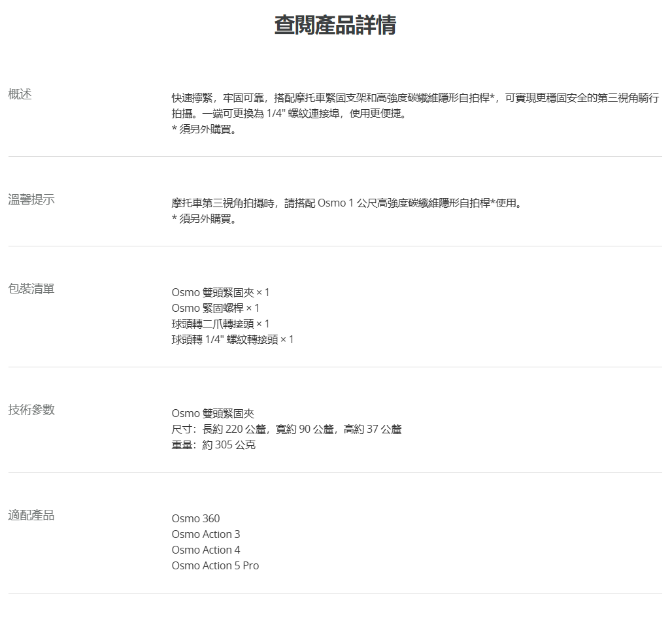Click the 重量 約 305 公克 line

point(213,445)
